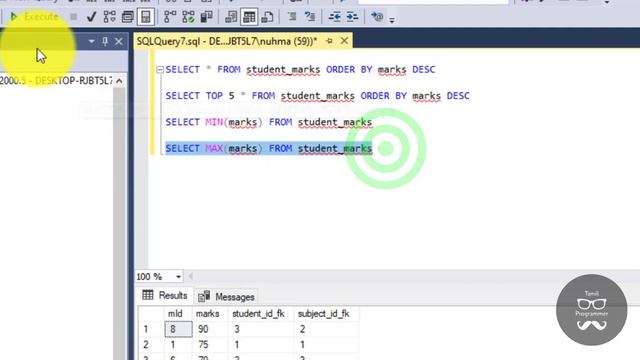Open the SQL toolbar overflow options arrow
Viewport: 640px width, 360px height.
point(392,20)
